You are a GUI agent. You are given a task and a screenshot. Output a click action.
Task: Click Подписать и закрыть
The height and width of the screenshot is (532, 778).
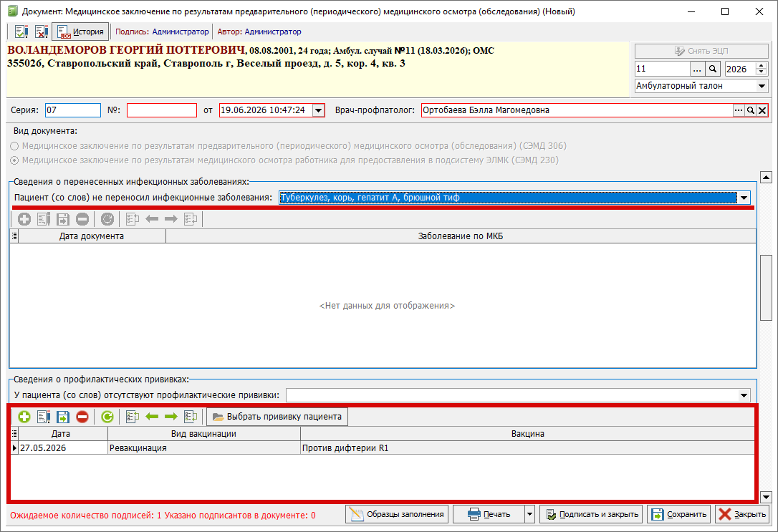tap(592, 515)
